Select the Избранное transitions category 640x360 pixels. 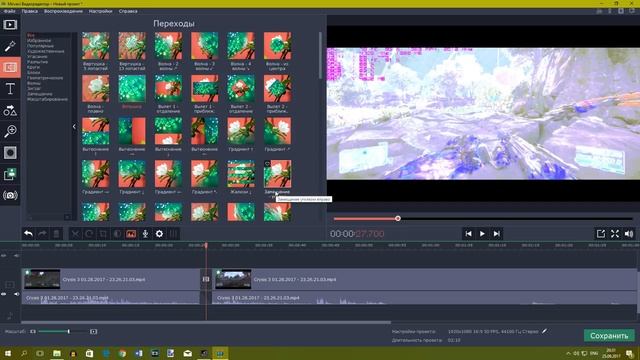pyautogui.click(x=39, y=40)
